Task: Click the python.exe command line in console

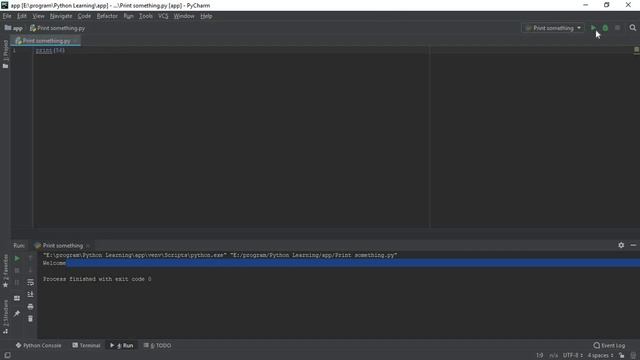Action: [x=220, y=255]
